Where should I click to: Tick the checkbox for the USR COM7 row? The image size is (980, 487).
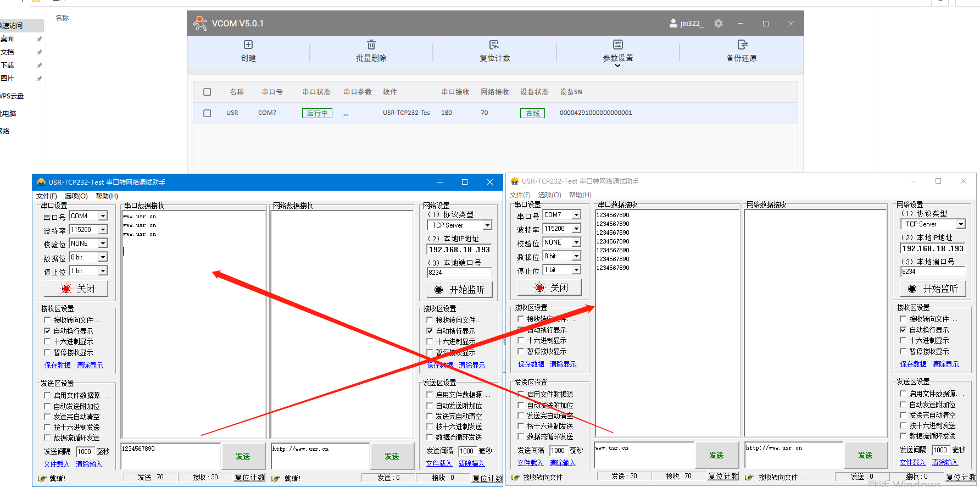(207, 113)
